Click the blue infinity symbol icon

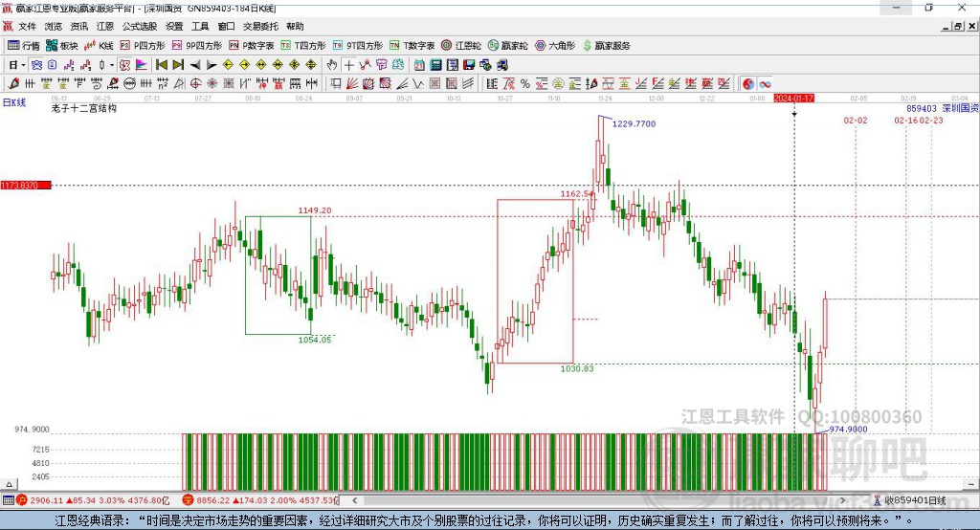tap(766, 84)
